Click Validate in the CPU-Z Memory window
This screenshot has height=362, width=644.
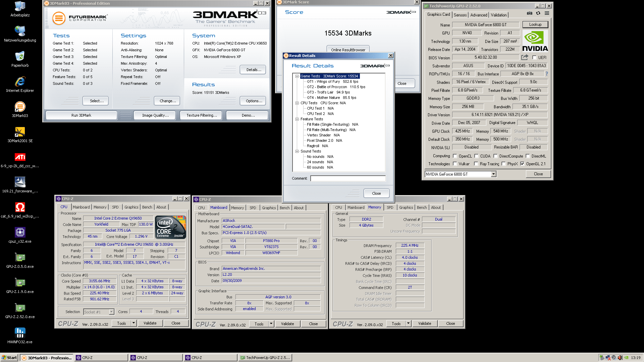click(425, 323)
